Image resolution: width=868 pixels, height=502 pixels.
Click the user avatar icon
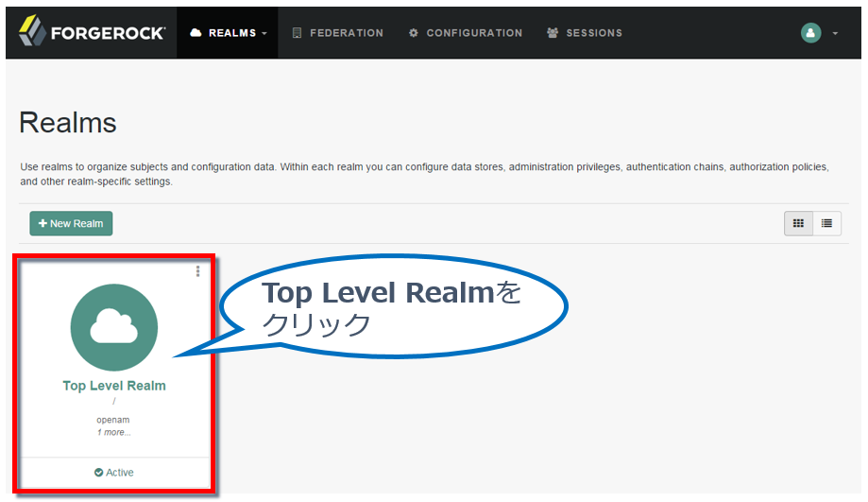point(810,33)
